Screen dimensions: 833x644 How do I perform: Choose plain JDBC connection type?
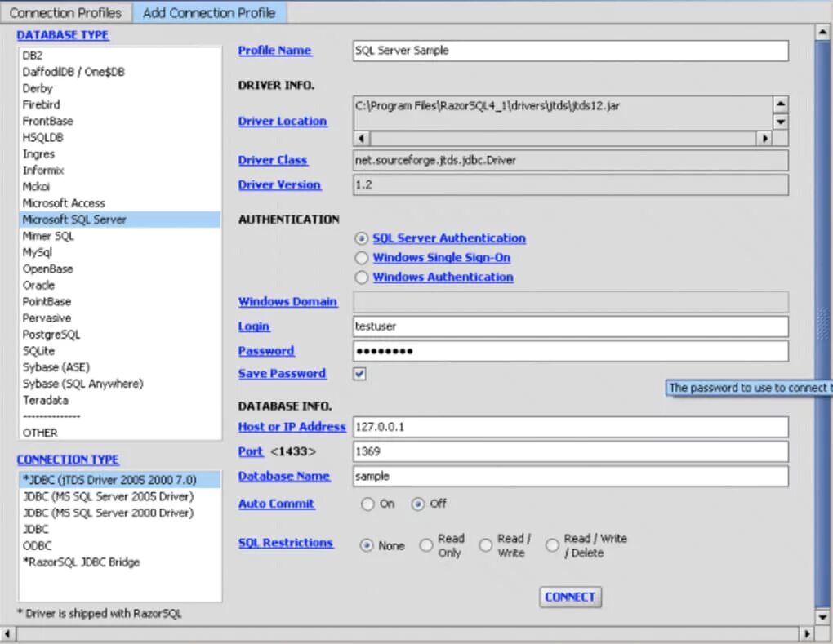point(119,530)
